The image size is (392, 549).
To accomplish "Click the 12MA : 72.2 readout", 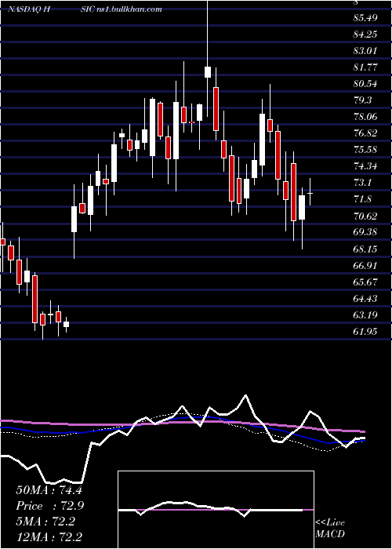I will (49, 536).
